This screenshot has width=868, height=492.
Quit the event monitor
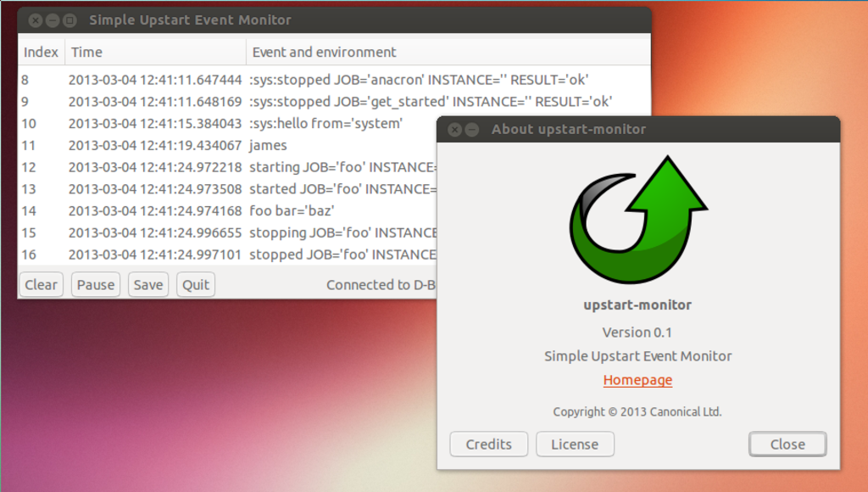(x=195, y=285)
